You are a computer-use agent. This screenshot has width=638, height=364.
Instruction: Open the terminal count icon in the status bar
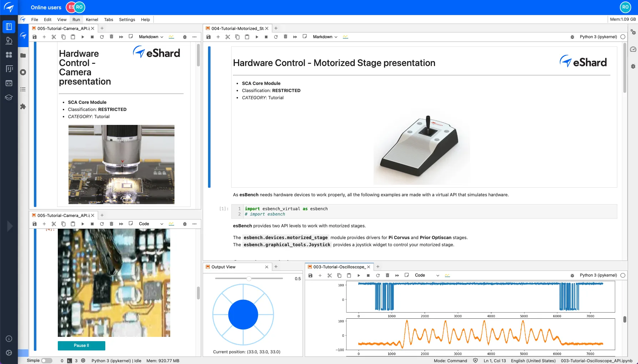tap(70, 360)
